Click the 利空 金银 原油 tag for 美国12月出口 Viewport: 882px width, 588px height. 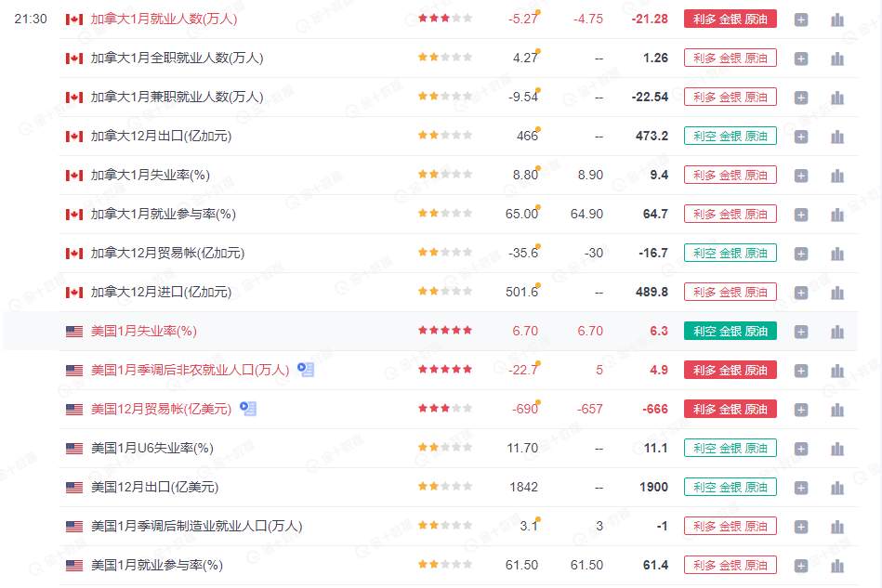click(x=731, y=487)
